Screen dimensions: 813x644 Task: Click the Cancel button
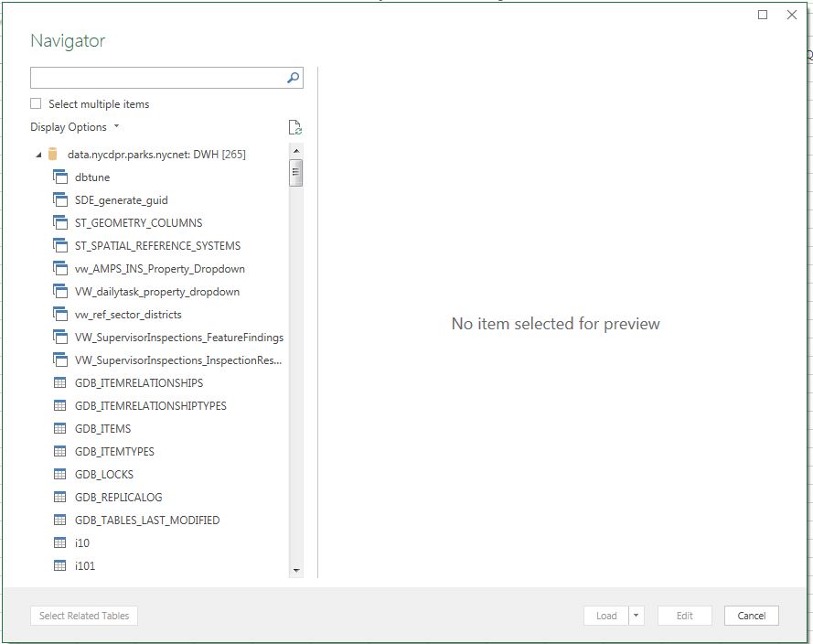click(x=751, y=616)
